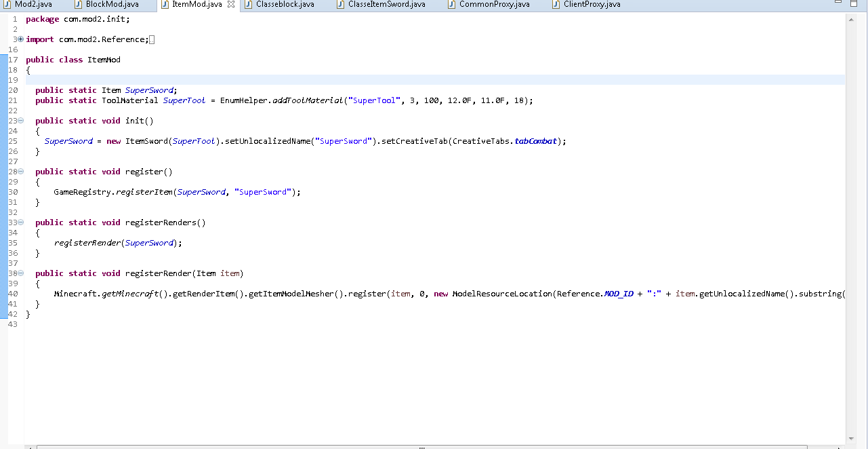This screenshot has width=868, height=449.
Task: Expand the folded import statements
Action: click(x=21, y=39)
